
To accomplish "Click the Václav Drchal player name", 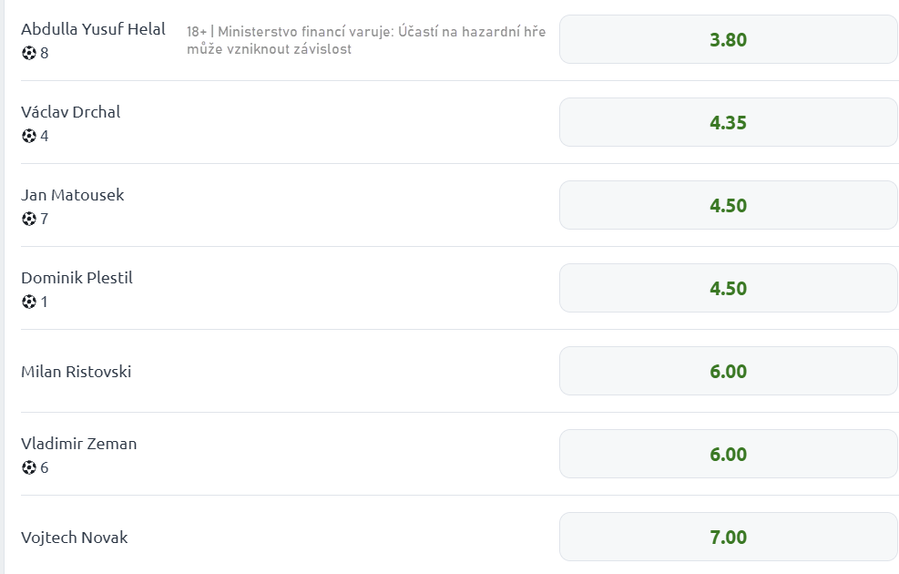I will click(x=71, y=112).
